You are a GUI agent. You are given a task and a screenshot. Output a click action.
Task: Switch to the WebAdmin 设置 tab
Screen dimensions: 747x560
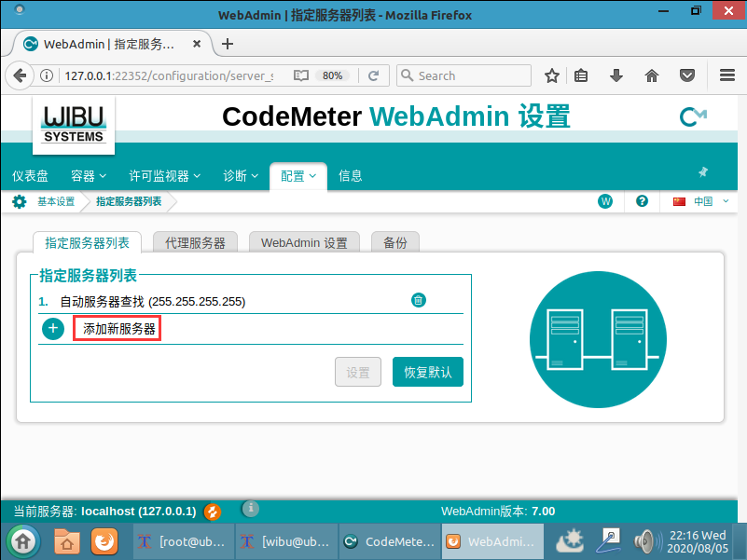click(304, 243)
